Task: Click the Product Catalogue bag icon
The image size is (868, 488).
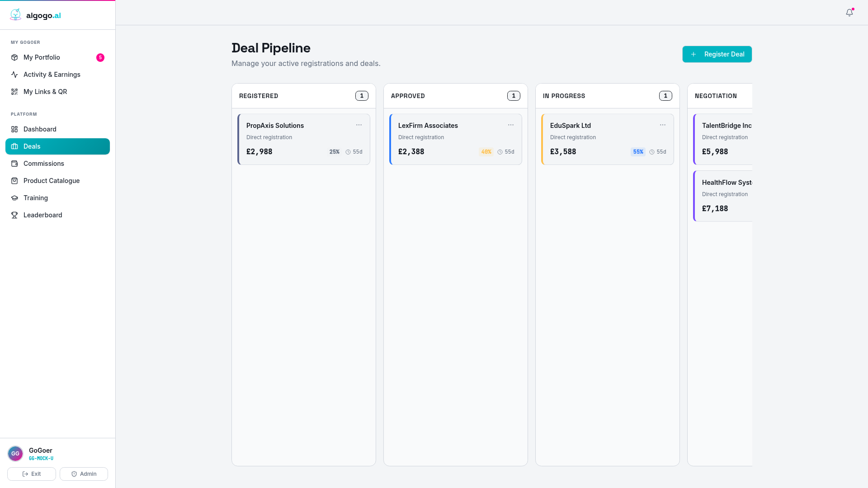Action: (14, 181)
